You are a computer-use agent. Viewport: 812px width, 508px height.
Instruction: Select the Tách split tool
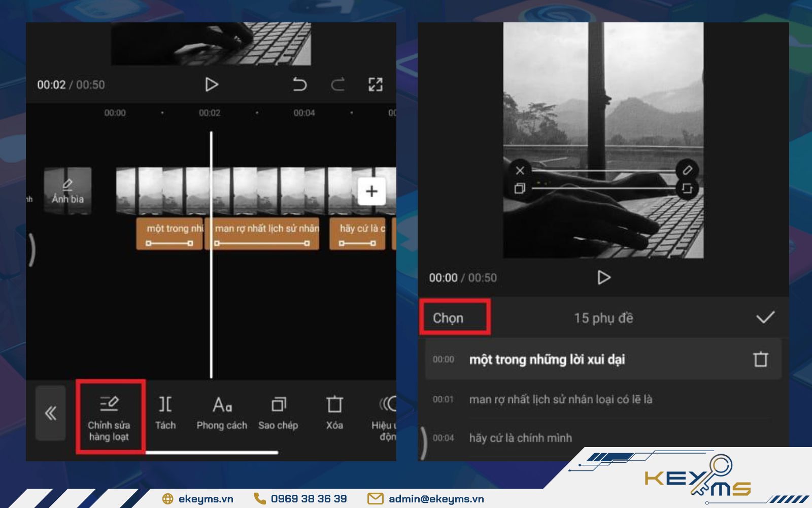(x=165, y=414)
